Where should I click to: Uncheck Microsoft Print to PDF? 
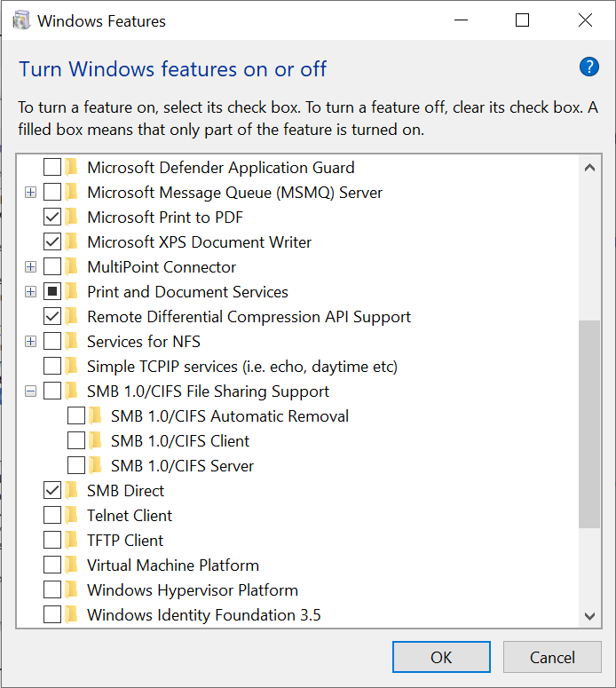(52, 217)
